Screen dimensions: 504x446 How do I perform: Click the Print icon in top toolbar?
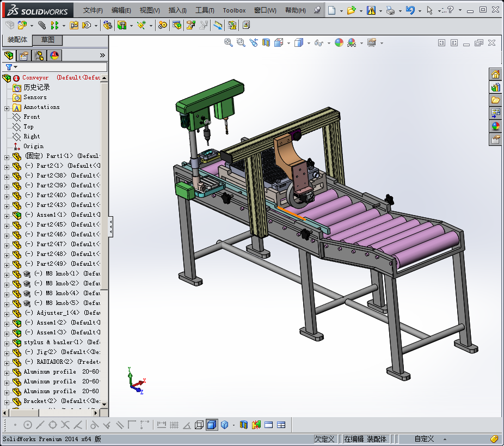point(390,10)
